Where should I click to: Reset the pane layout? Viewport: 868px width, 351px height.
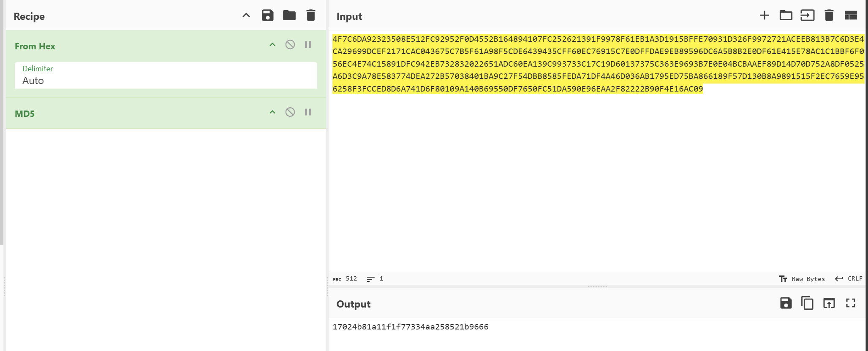(850, 16)
